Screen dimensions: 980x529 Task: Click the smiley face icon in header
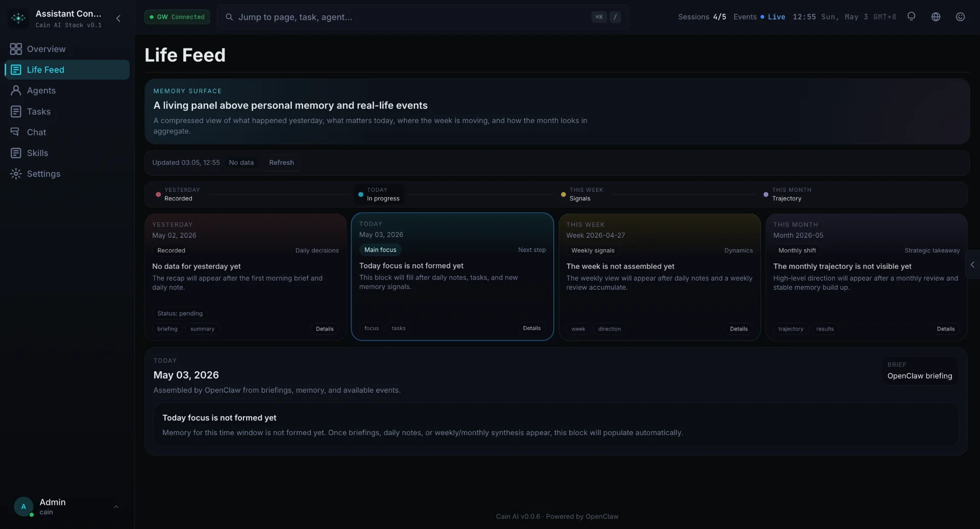click(960, 17)
